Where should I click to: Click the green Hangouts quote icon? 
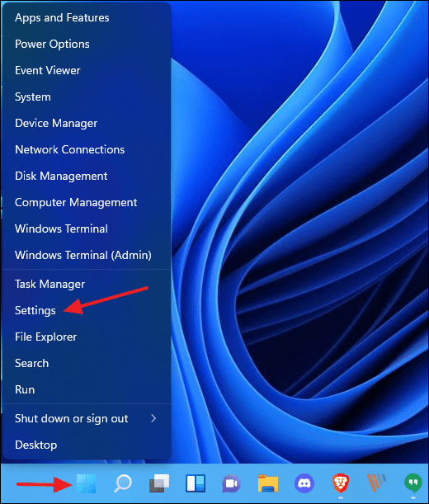tap(413, 483)
